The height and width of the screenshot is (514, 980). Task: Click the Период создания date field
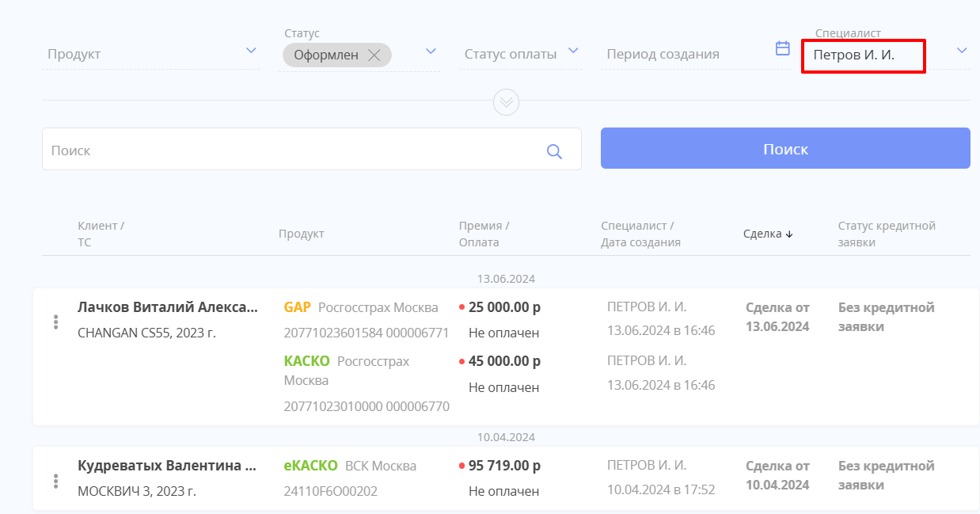(681, 54)
